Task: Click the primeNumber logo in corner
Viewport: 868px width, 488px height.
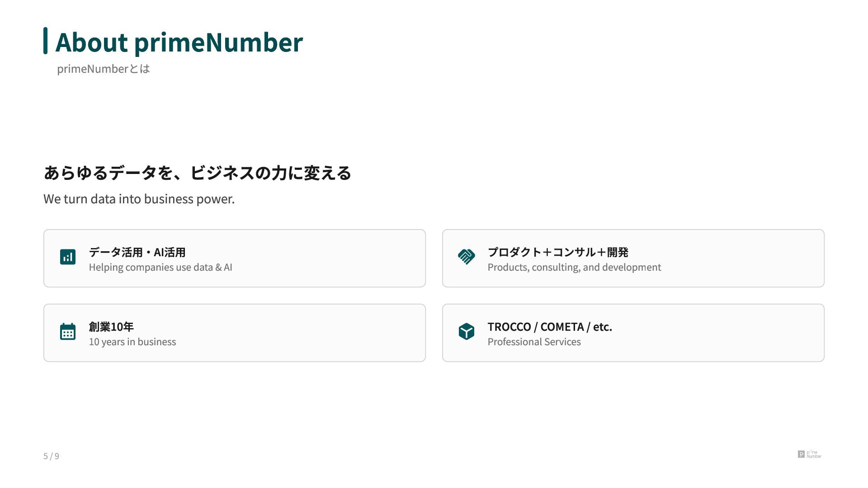Action: (809, 454)
